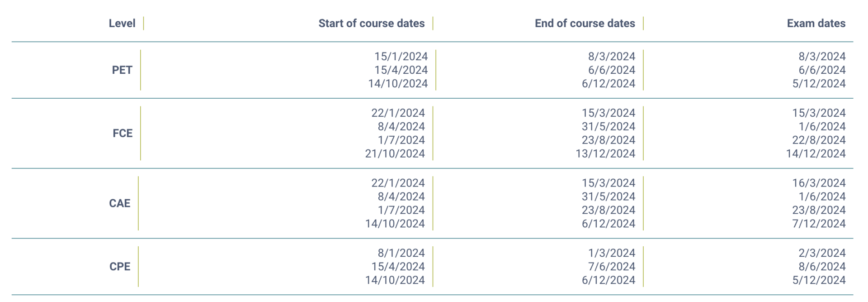Click CAE exam date 16/3/2024
The width and height of the screenshot is (868, 302).
(x=819, y=183)
